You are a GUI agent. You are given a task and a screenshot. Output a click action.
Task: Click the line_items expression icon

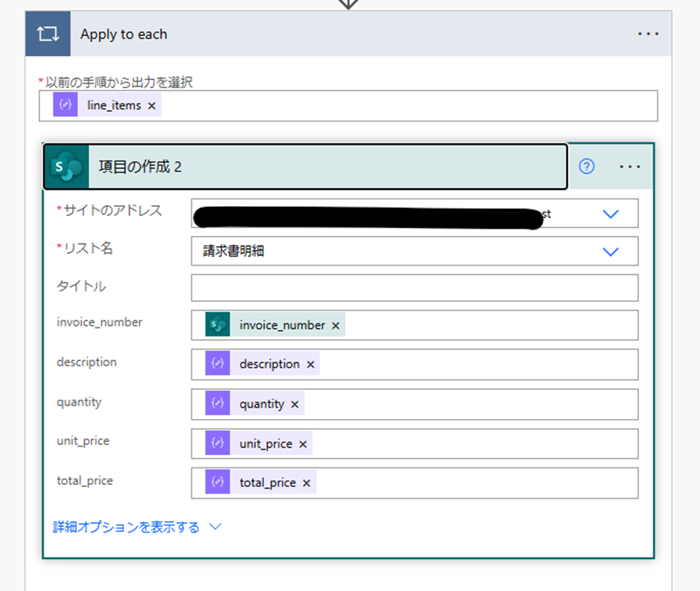coord(65,105)
